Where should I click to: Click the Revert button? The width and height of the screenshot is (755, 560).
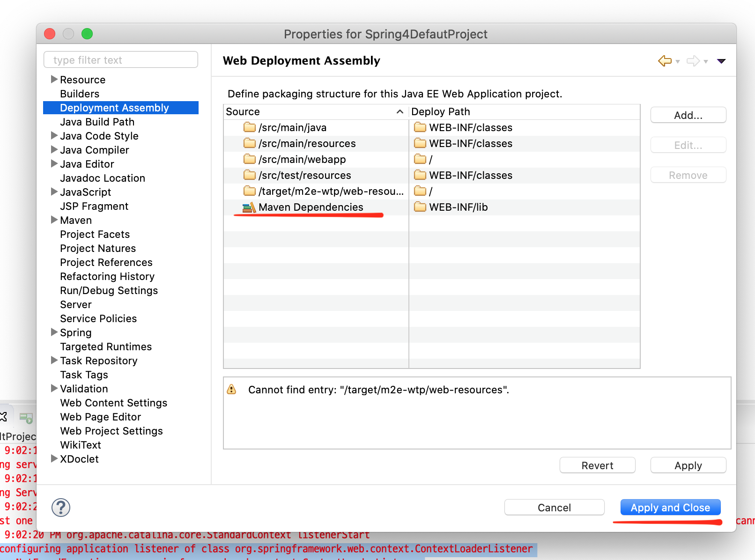[x=597, y=465]
